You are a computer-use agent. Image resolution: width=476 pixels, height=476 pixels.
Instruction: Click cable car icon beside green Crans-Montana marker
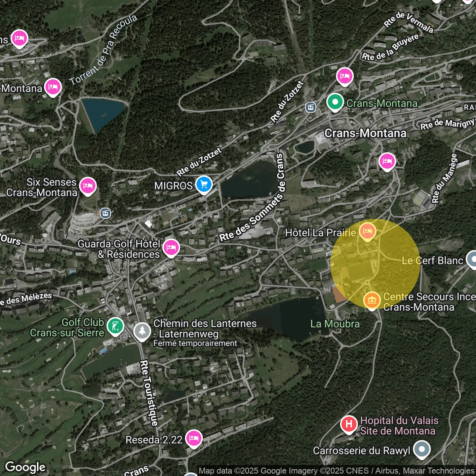[310, 107]
